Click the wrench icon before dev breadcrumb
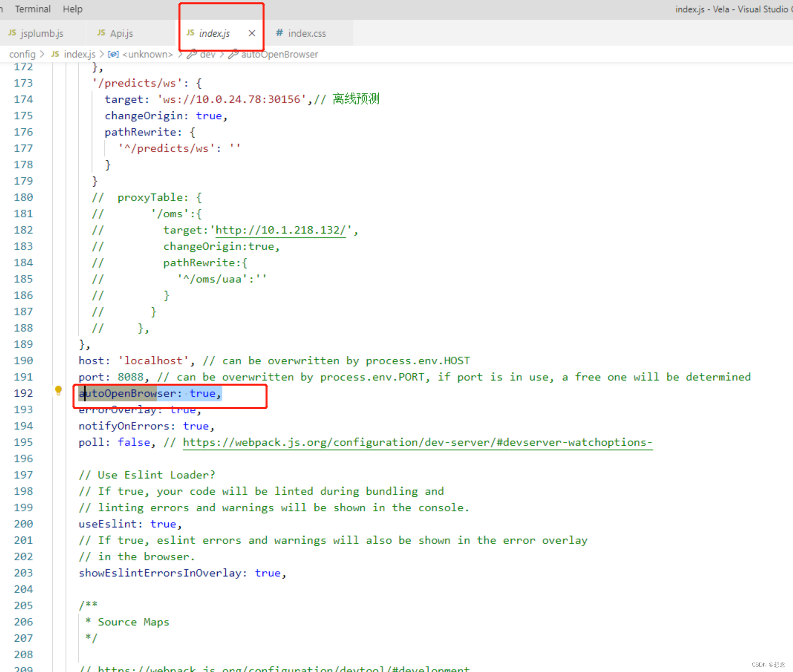 pyautogui.click(x=192, y=54)
